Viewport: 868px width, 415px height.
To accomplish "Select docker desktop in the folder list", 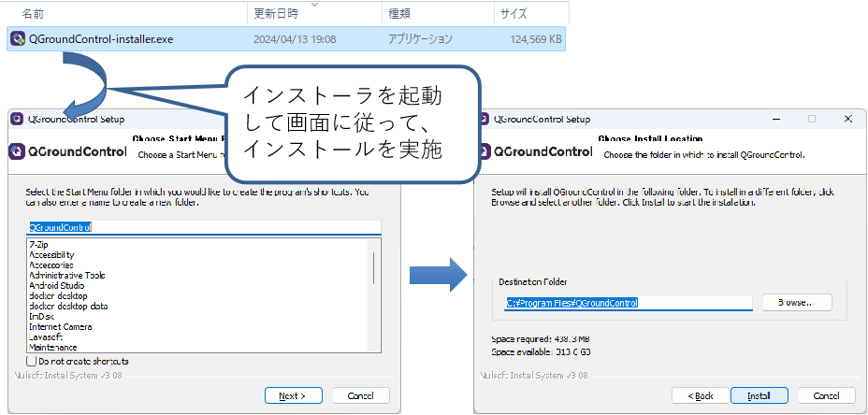I will 58,296.
